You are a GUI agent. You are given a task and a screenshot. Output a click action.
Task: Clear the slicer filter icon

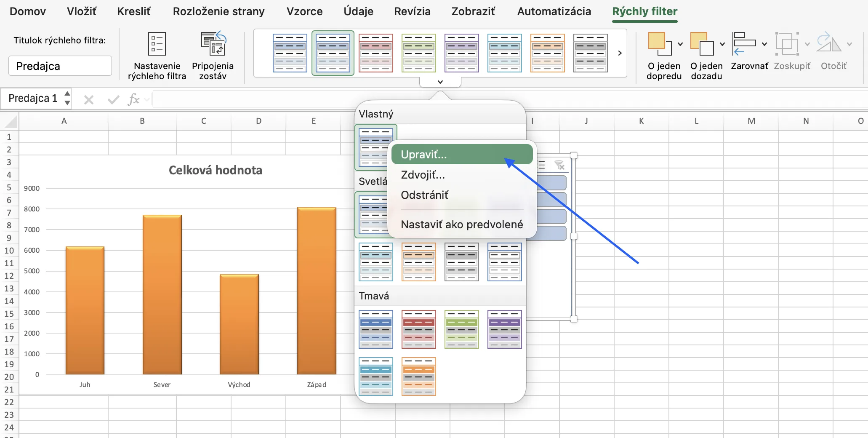(559, 165)
